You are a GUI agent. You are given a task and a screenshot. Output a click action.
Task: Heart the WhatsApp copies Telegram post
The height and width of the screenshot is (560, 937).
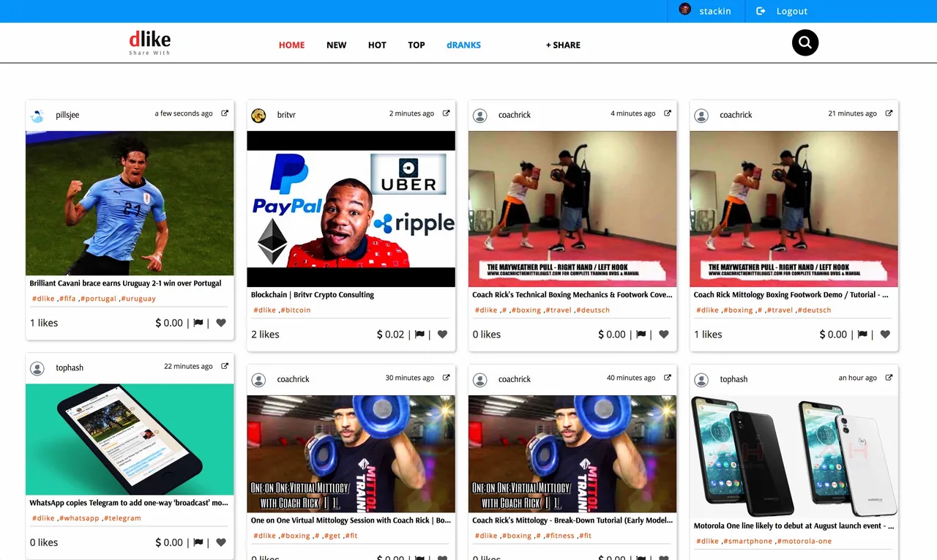tap(221, 542)
